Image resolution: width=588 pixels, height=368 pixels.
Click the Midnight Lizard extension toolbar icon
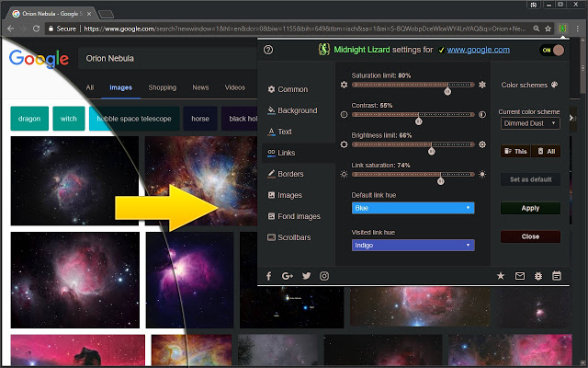560,29
